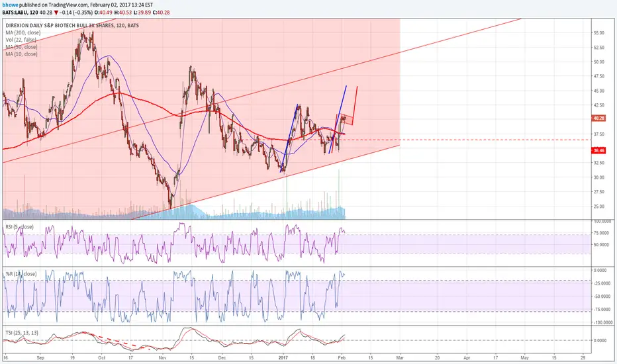The height and width of the screenshot is (364, 617).
Task: Click the 29 date on time axis
Action: click(x=583, y=357)
